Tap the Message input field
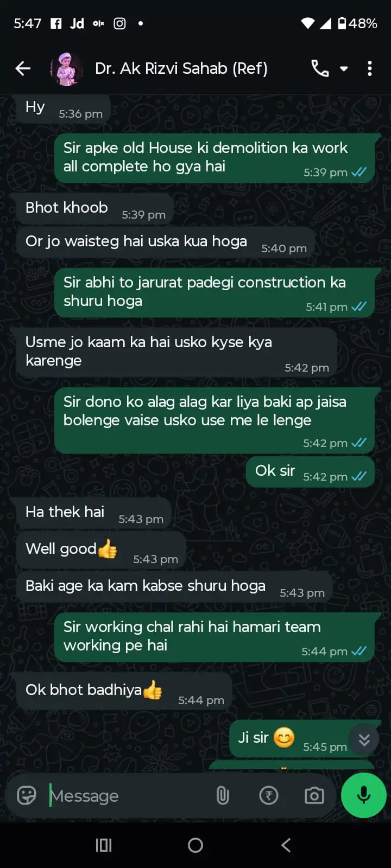This screenshot has height=868, width=391. point(128,796)
